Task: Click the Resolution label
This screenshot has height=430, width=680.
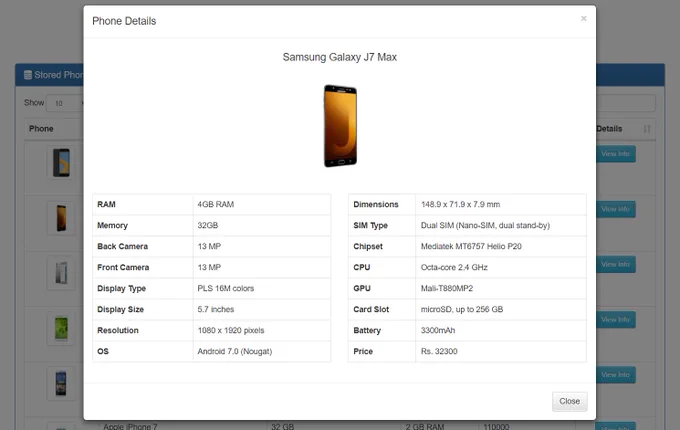Action: [x=118, y=330]
